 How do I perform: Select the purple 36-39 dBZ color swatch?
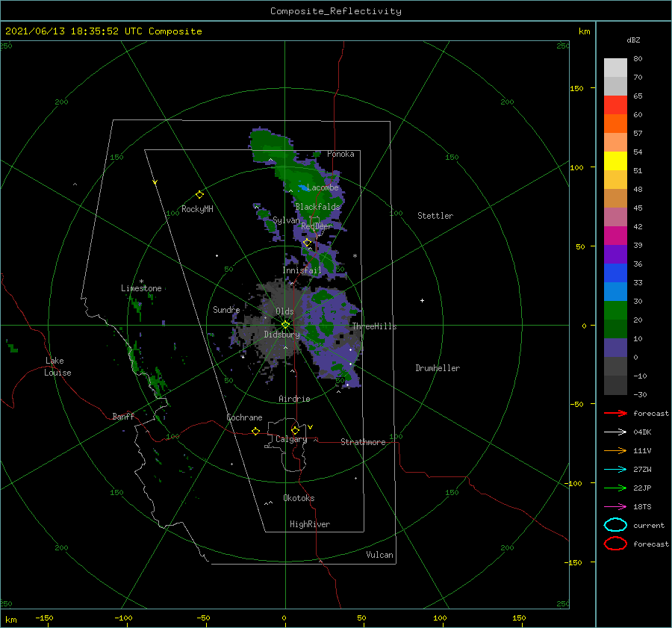[x=615, y=255]
